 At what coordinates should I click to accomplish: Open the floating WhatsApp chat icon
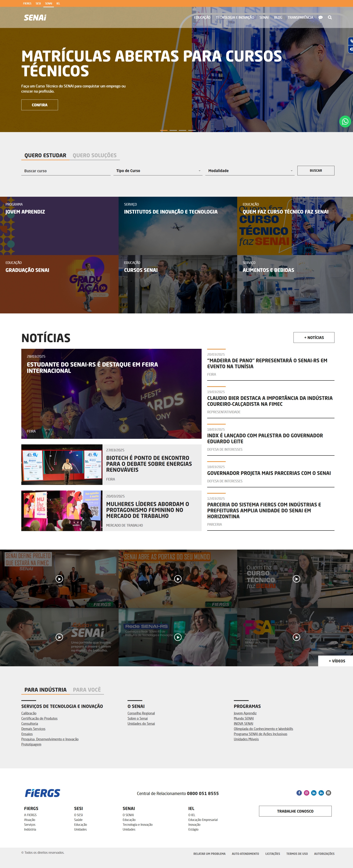345,122
